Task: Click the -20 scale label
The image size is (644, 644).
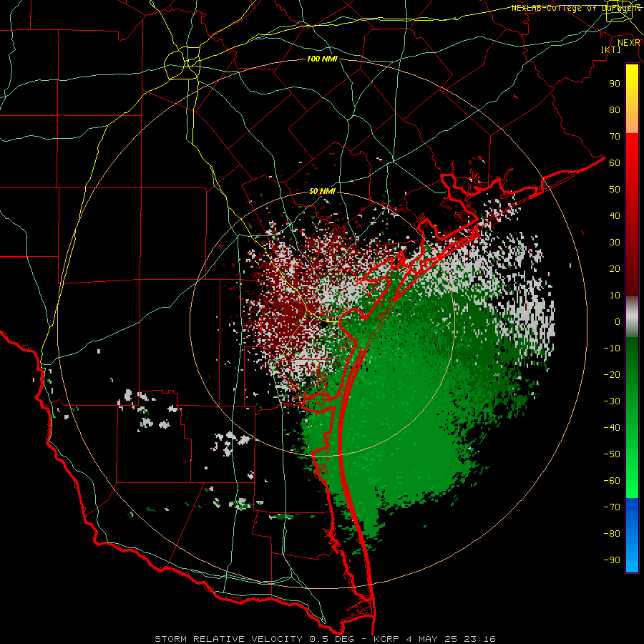Action: pyautogui.click(x=612, y=375)
